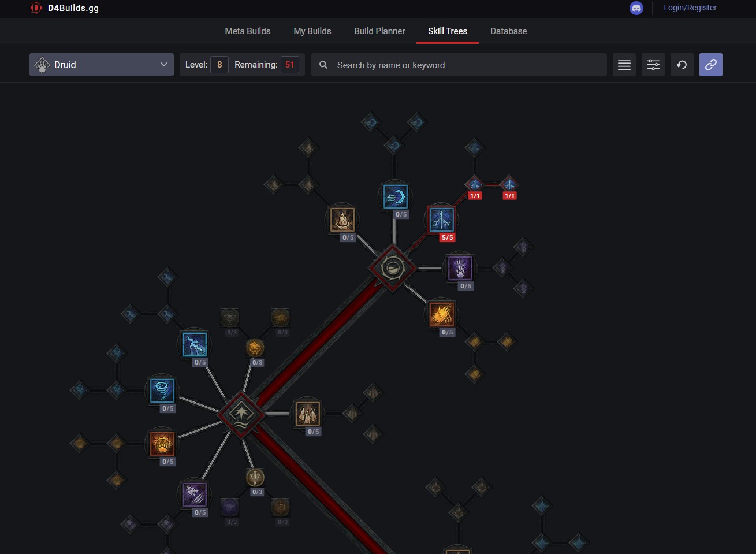Click the Login/Register link
The image size is (756, 554).
coord(690,8)
